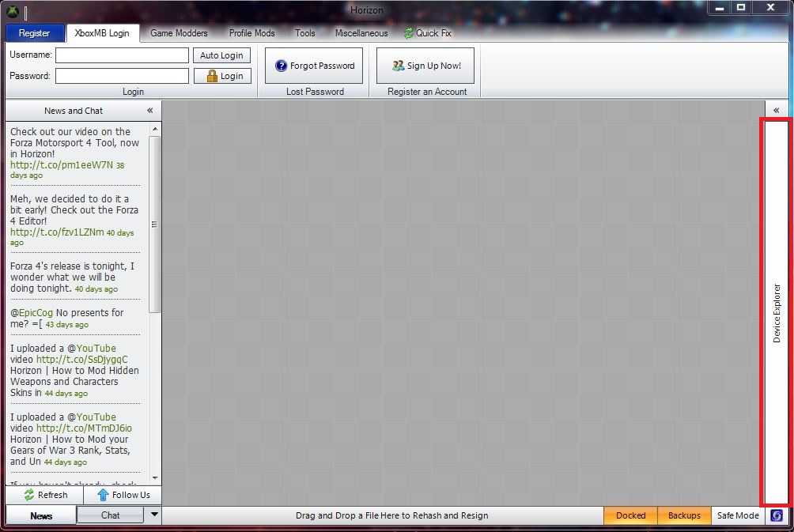Click the news scrollbar down arrow
794x532 pixels.
tap(155, 477)
